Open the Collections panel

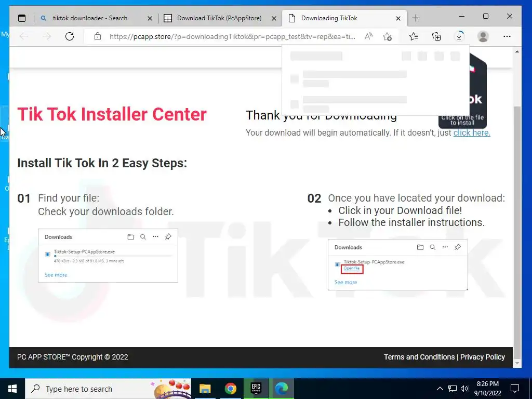coord(436,36)
